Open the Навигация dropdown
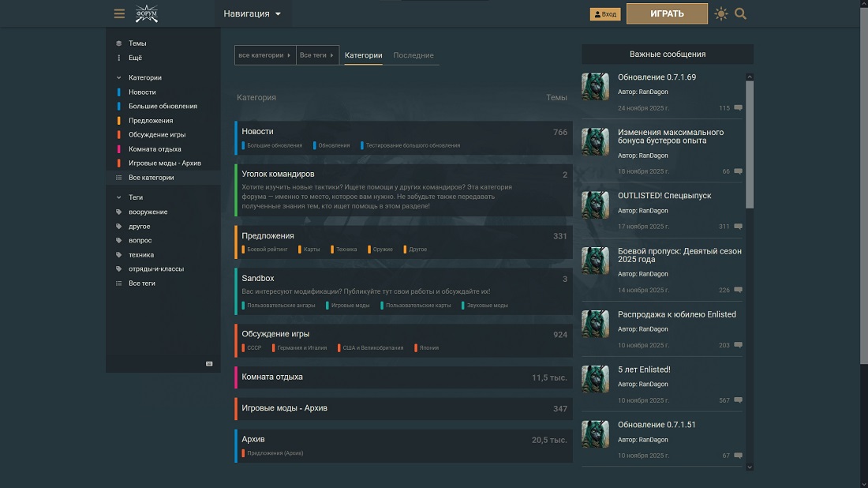 [x=253, y=13]
